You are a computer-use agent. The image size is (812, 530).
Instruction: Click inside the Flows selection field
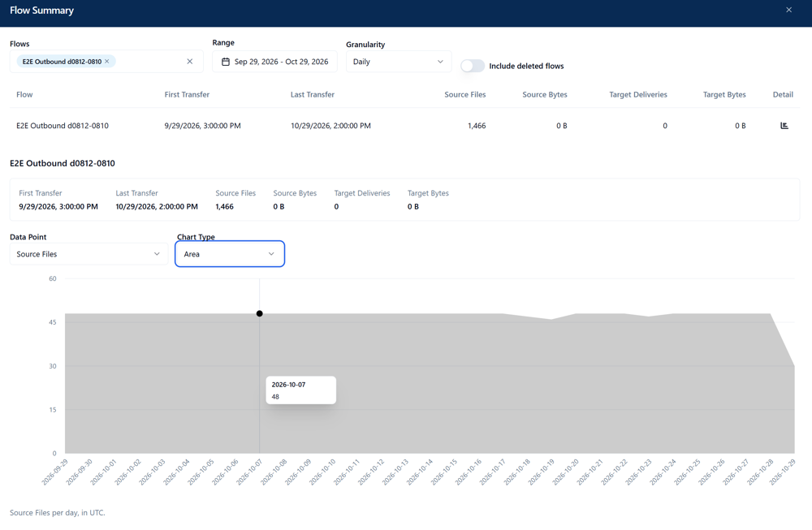click(x=106, y=61)
